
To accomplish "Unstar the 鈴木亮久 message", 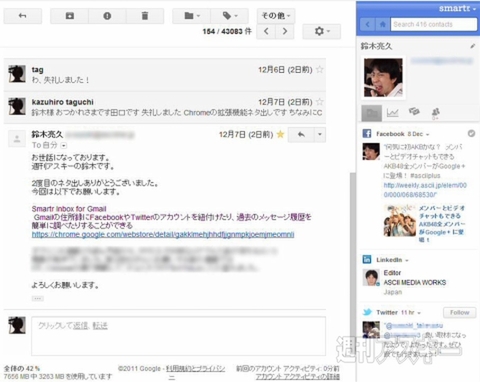I will pos(281,134).
